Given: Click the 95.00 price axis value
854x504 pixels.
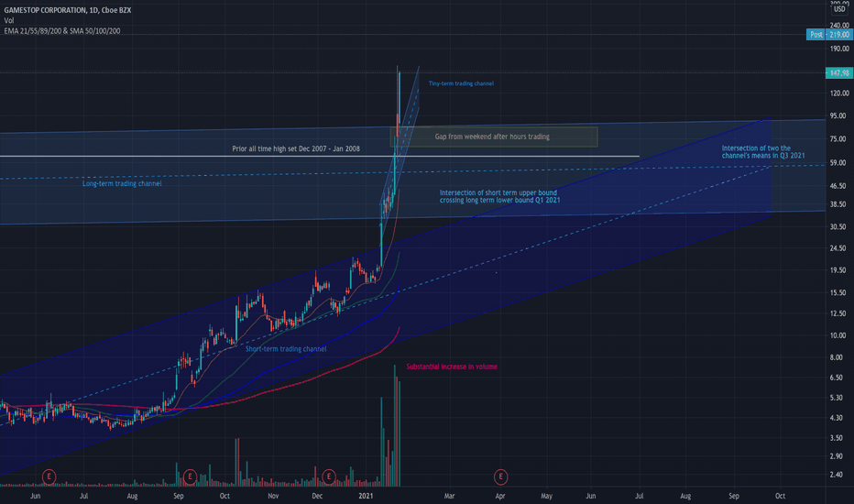Looking at the screenshot, I should click(x=838, y=115).
